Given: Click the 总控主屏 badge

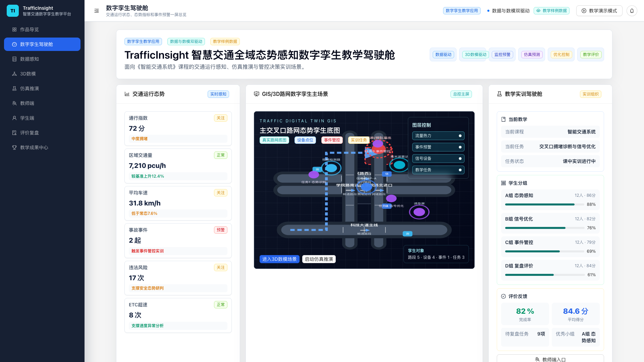Looking at the screenshot, I should click(461, 94).
